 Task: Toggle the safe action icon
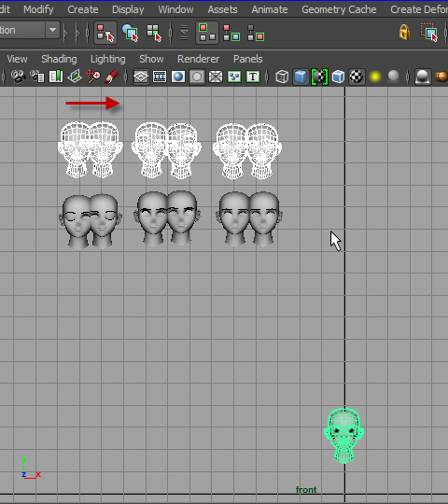click(x=234, y=77)
